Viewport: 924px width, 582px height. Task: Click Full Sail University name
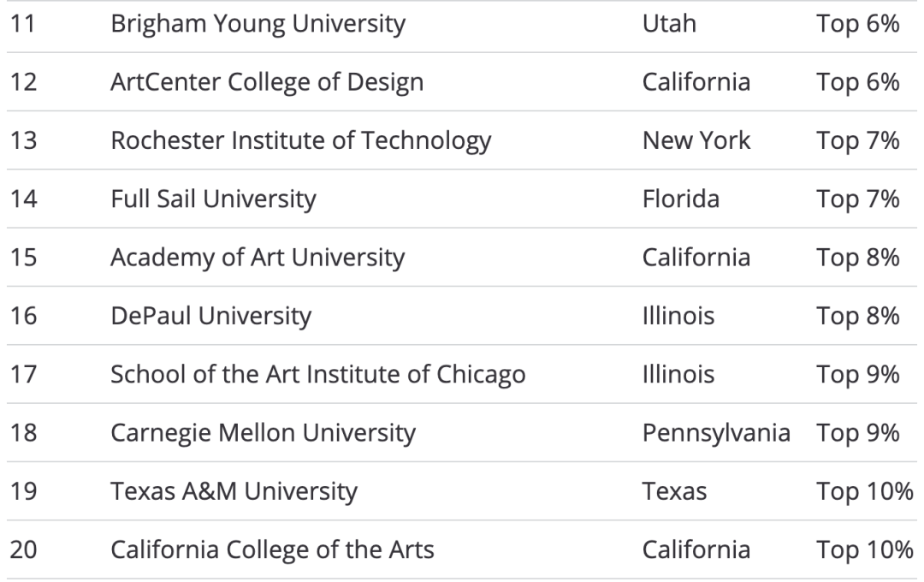coord(213,199)
